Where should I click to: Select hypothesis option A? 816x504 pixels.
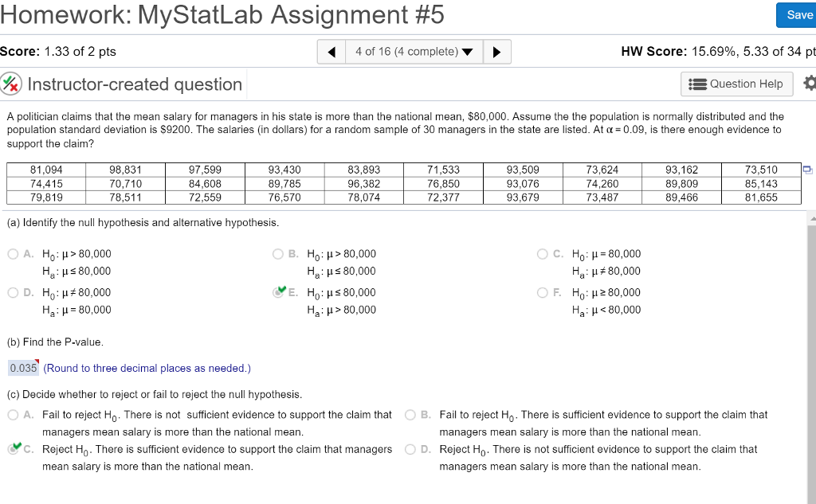point(13,254)
